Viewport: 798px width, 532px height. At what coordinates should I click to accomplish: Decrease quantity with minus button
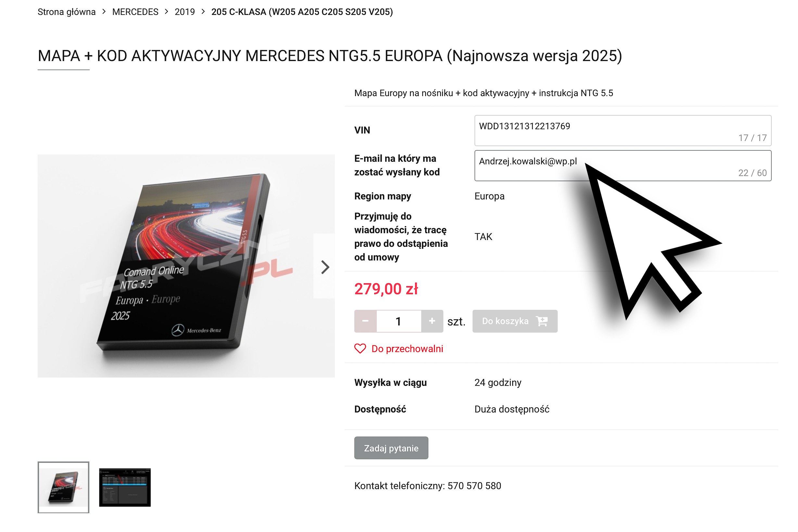pos(365,321)
